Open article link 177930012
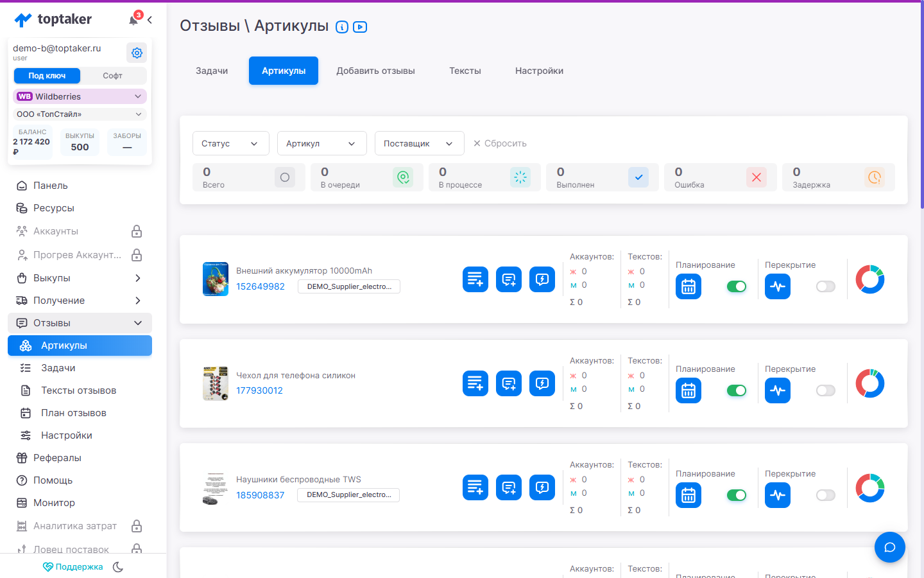The height and width of the screenshot is (578, 924). point(259,390)
